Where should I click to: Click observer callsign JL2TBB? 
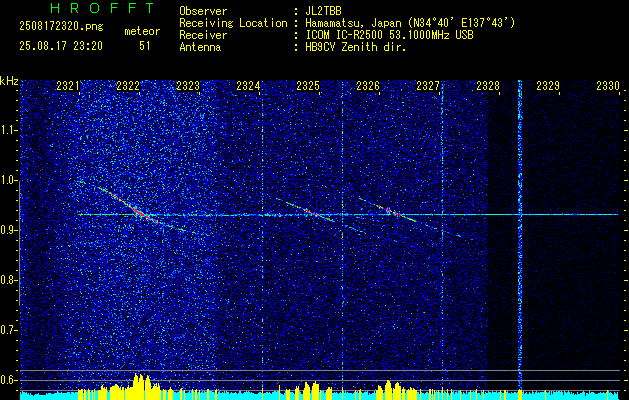click(323, 11)
